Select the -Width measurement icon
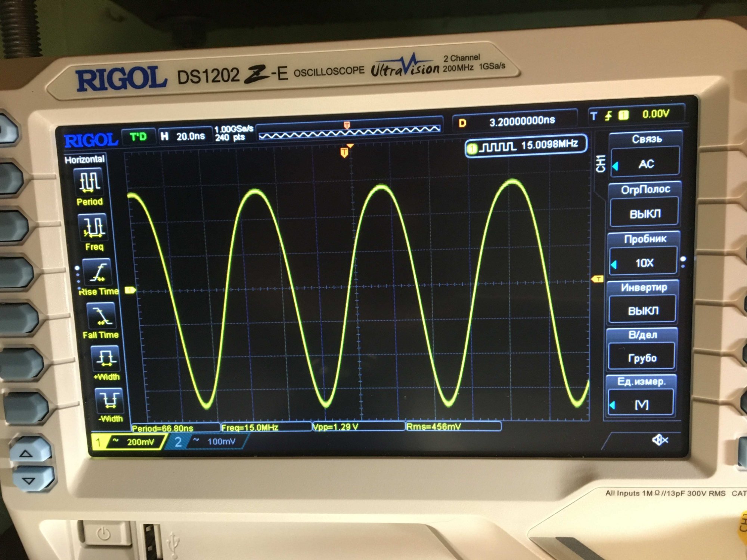 [x=109, y=400]
